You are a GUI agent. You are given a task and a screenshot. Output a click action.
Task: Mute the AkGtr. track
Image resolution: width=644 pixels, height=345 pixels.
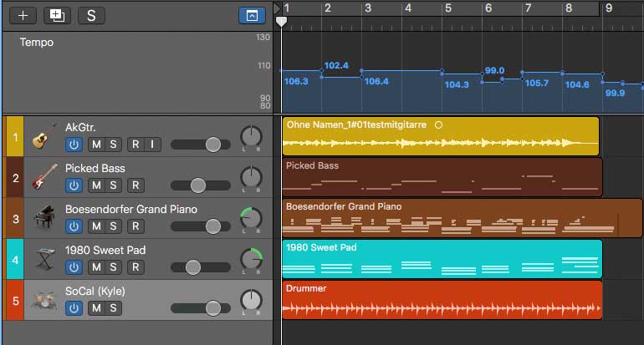95,145
